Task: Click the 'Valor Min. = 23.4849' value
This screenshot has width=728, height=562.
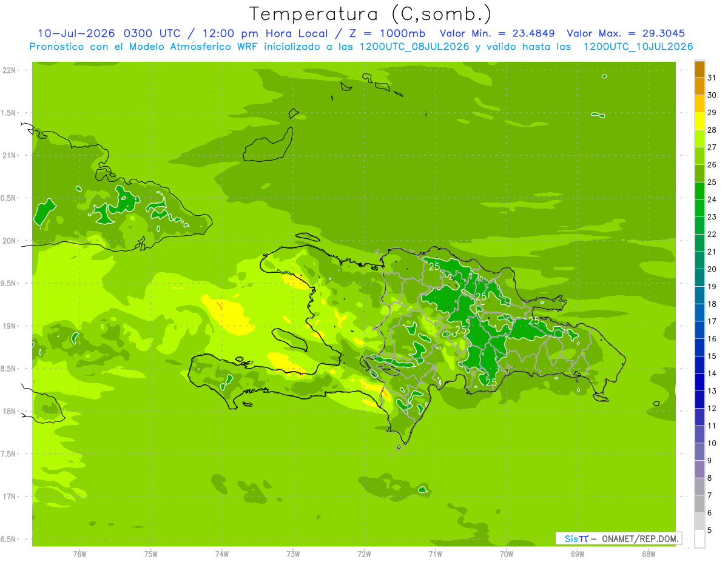Action: (497, 33)
